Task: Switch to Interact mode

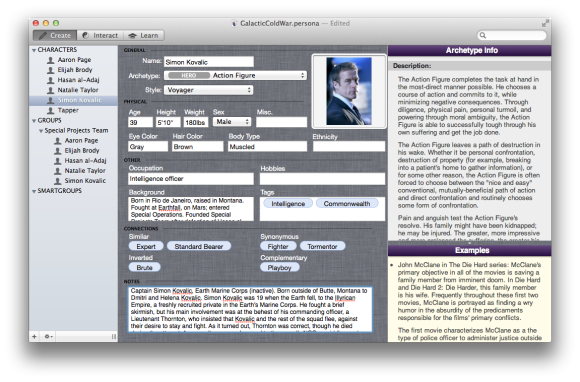Action: pos(100,36)
